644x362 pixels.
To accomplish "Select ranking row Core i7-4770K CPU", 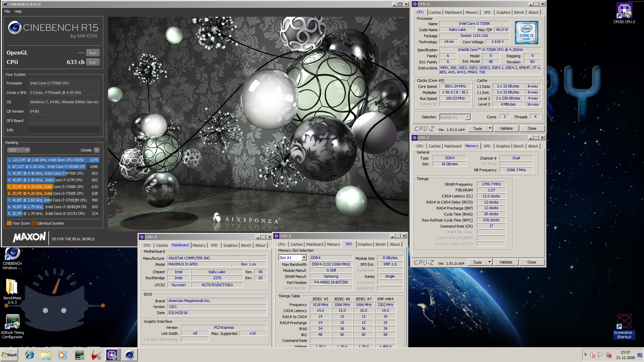I will pos(53,173).
